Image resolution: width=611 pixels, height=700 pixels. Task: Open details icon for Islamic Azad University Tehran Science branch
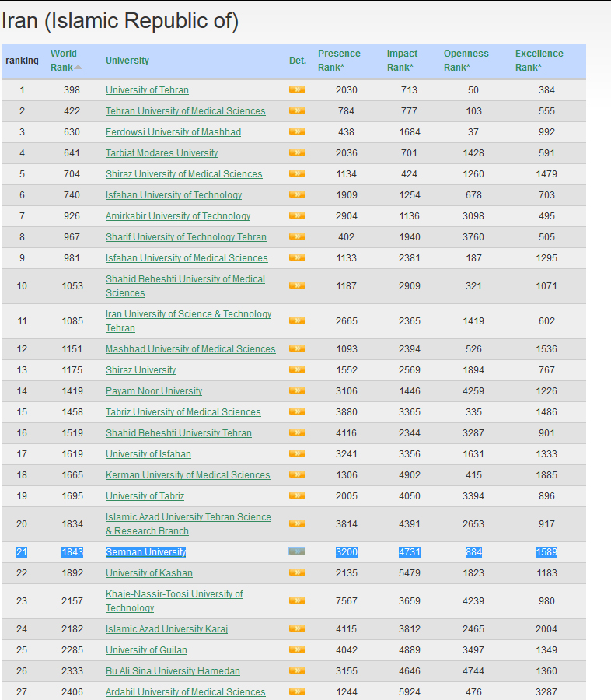(x=297, y=523)
